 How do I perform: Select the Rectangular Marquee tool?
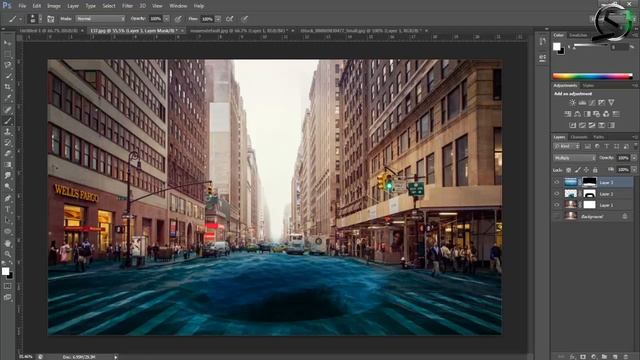tap(7, 54)
